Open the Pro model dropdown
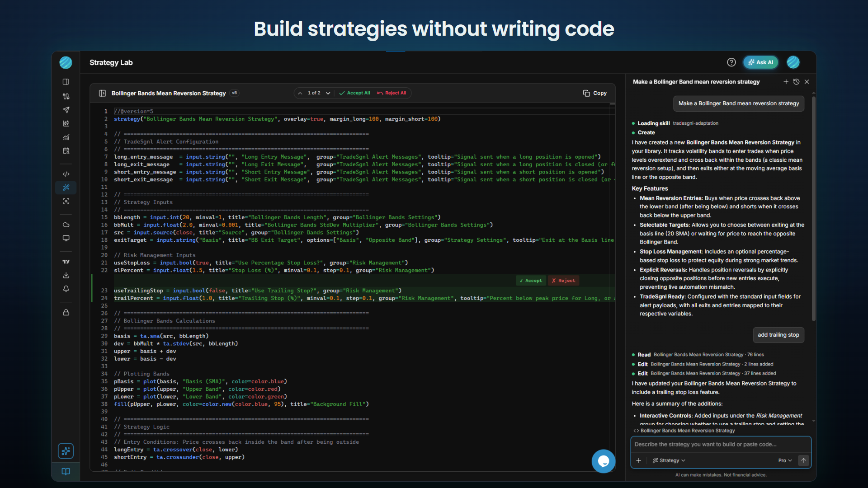 tap(785, 460)
